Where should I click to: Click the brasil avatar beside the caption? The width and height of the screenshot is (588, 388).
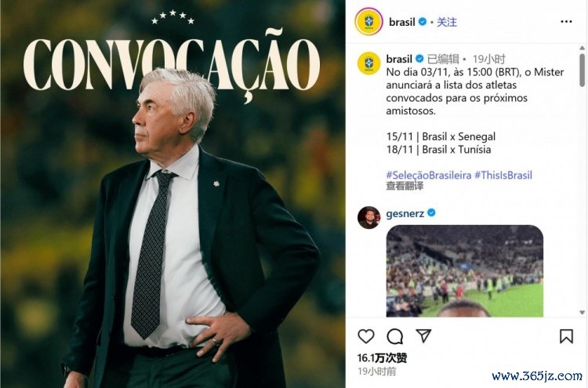368,63
